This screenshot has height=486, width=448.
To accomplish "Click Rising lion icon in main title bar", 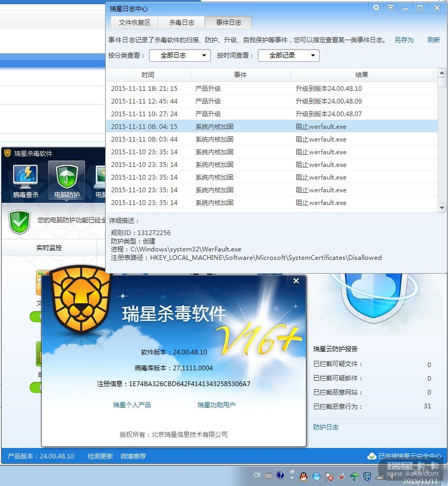I will click(7, 153).
